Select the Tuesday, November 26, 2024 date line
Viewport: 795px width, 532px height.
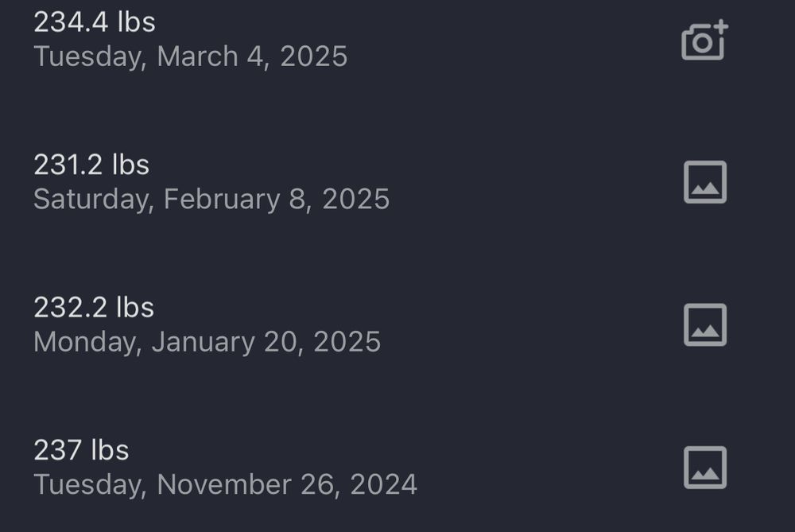pos(226,485)
